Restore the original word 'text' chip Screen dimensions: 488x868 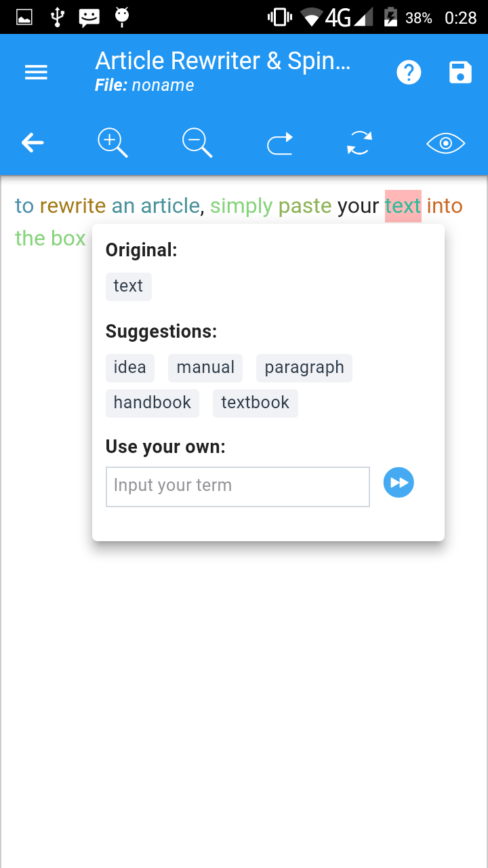click(x=128, y=286)
